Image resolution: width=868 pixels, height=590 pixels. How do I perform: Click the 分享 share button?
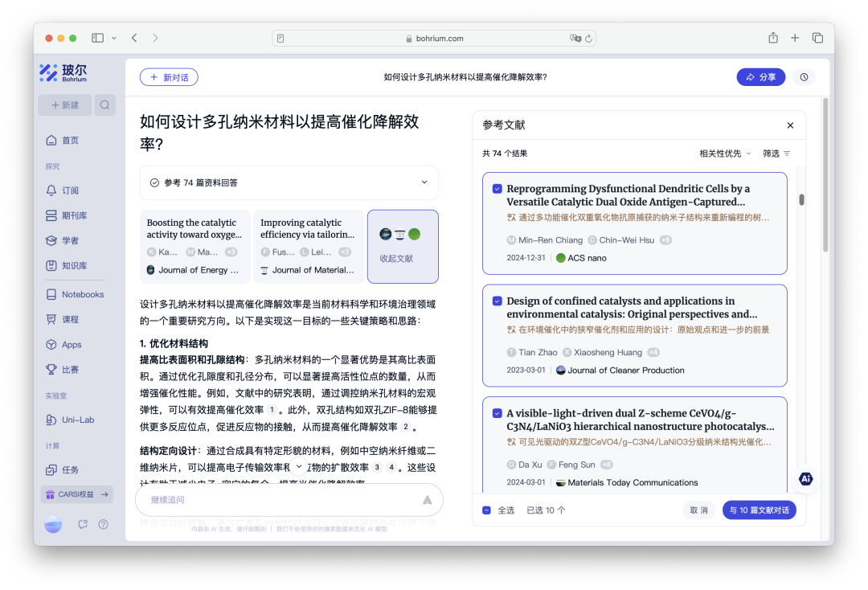(760, 77)
